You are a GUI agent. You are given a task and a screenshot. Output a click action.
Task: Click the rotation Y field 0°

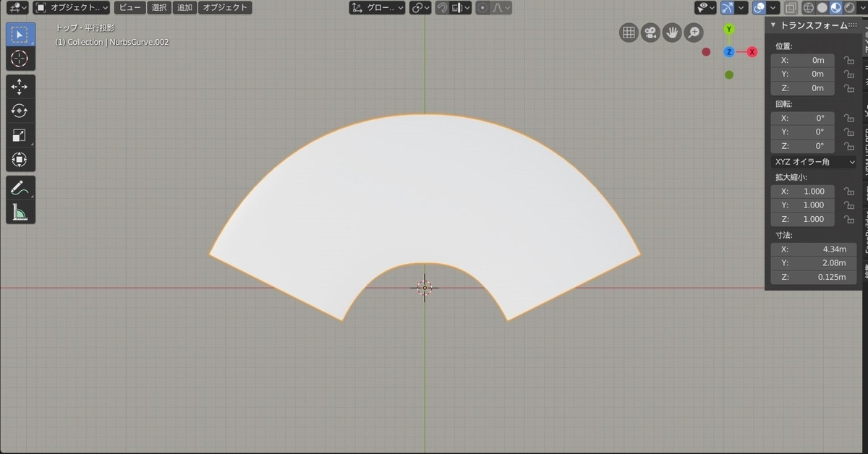(x=802, y=132)
